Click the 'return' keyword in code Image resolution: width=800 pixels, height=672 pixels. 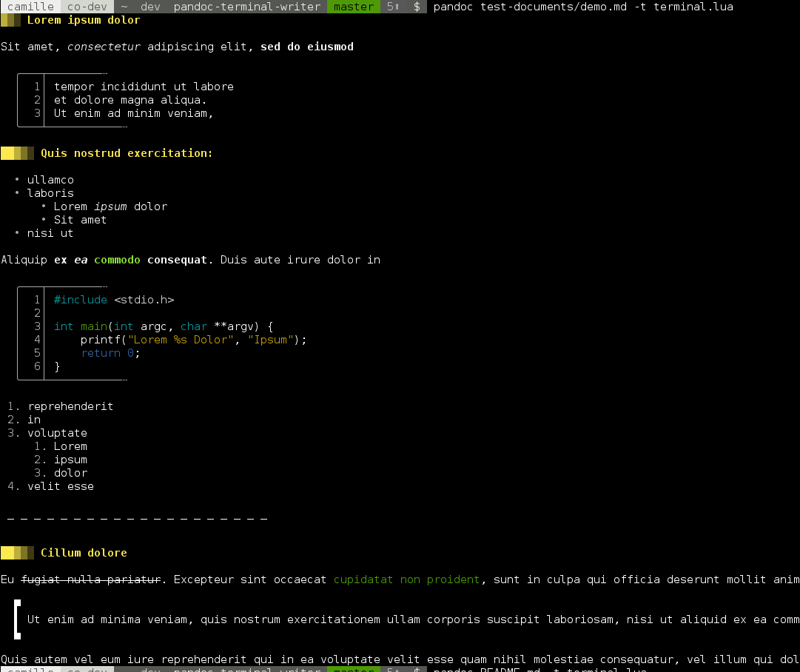tap(101, 353)
